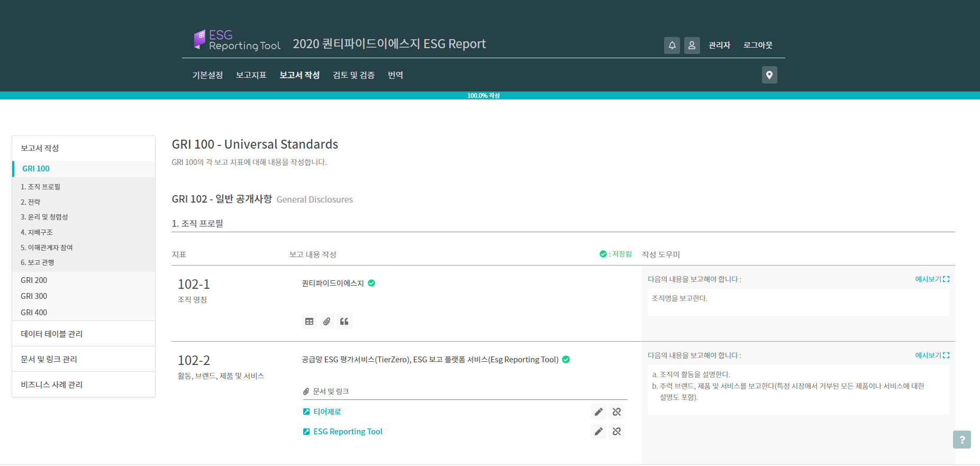Open the ESG Reporting Tool document link
The image size is (980, 466).
point(348,432)
